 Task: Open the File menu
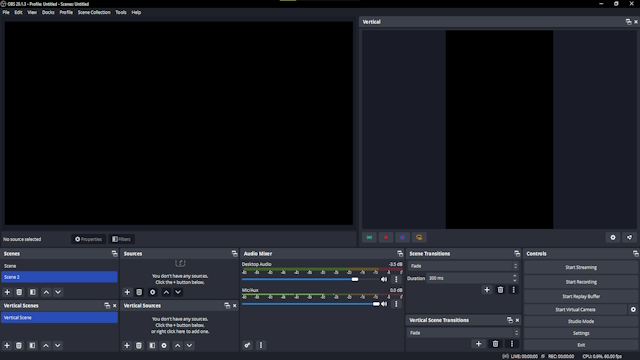coord(6,12)
